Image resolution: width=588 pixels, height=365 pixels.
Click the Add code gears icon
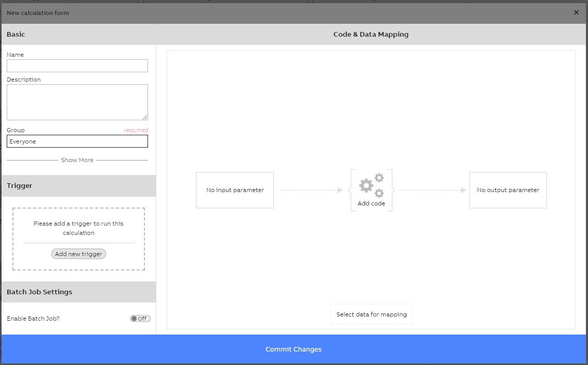371,185
